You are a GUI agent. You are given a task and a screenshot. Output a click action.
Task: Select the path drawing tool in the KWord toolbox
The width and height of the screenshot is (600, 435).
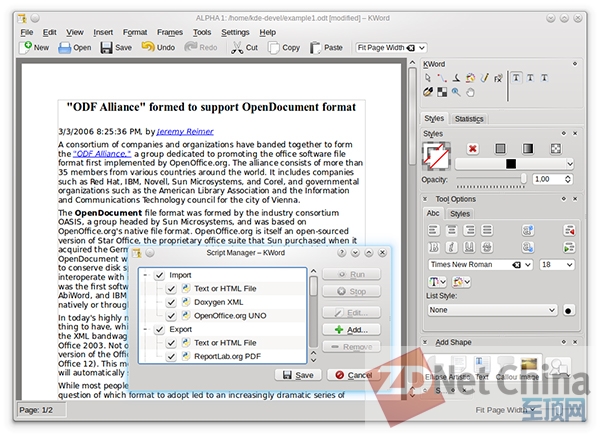(x=442, y=78)
